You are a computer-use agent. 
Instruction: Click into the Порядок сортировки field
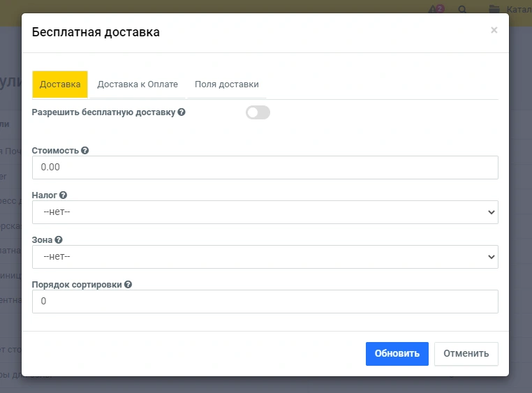[x=265, y=302]
